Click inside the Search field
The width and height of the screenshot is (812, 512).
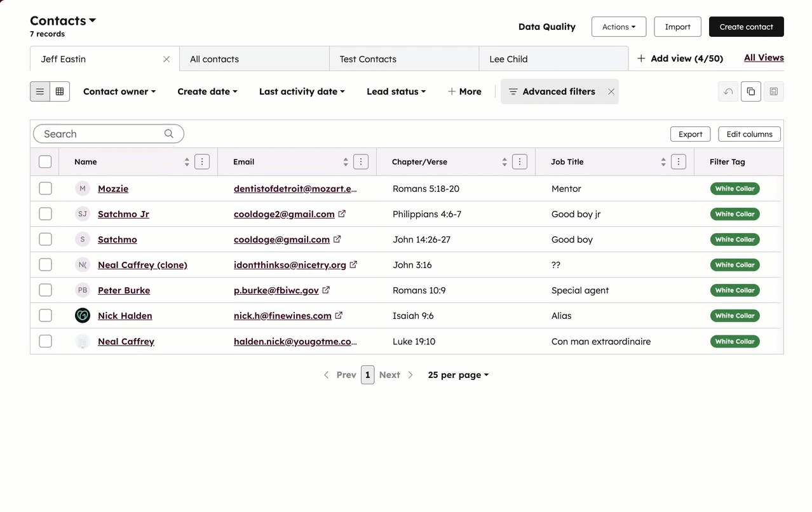point(95,133)
